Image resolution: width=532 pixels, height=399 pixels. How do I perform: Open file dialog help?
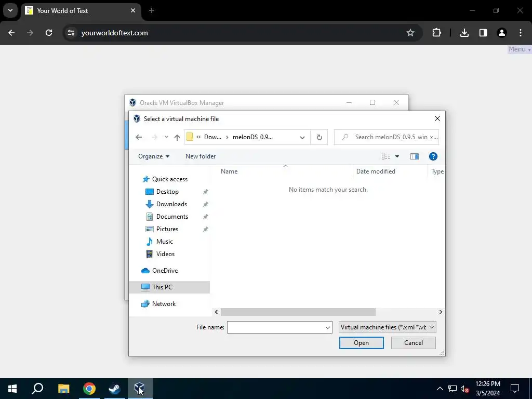pos(433,156)
